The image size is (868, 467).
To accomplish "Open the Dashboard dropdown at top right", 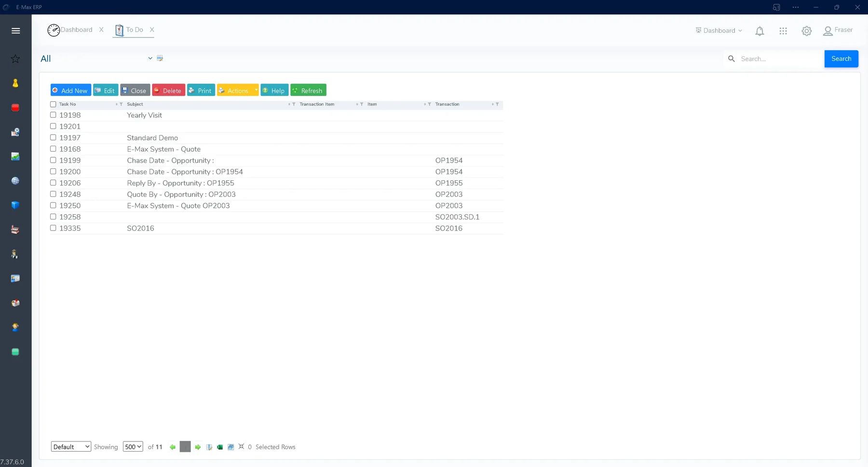I will [x=719, y=30].
